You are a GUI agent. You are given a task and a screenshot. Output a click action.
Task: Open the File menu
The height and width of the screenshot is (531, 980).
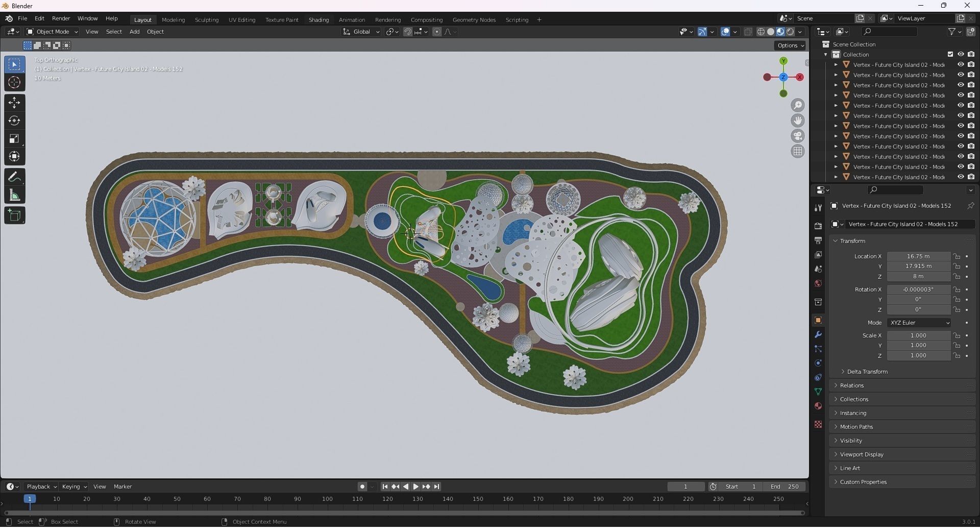[x=22, y=19]
